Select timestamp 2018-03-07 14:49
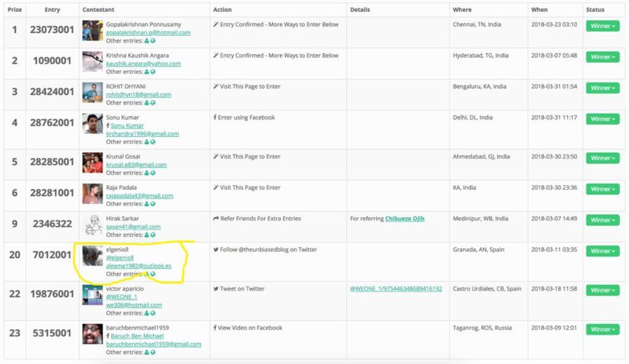The height and width of the screenshot is (364, 629). pyautogui.click(x=554, y=219)
